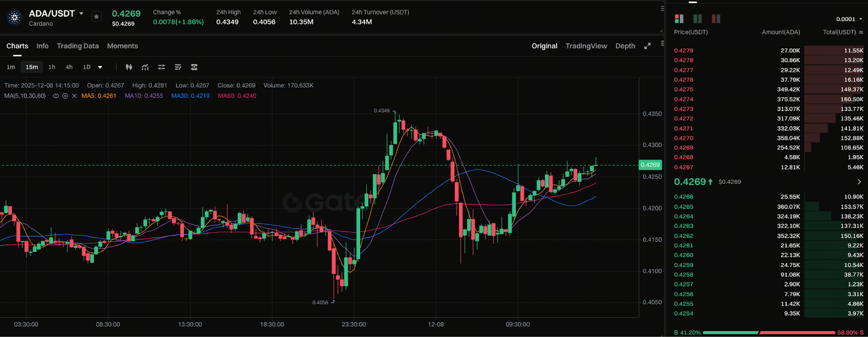Image resolution: width=868 pixels, height=337 pixels.
Task: Open the indicators icon
Action: click(145, 67)
